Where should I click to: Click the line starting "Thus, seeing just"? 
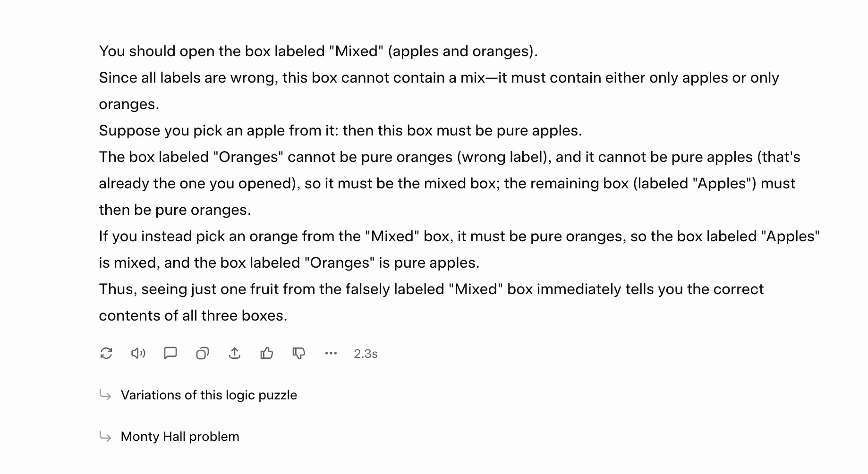(431, 289)
